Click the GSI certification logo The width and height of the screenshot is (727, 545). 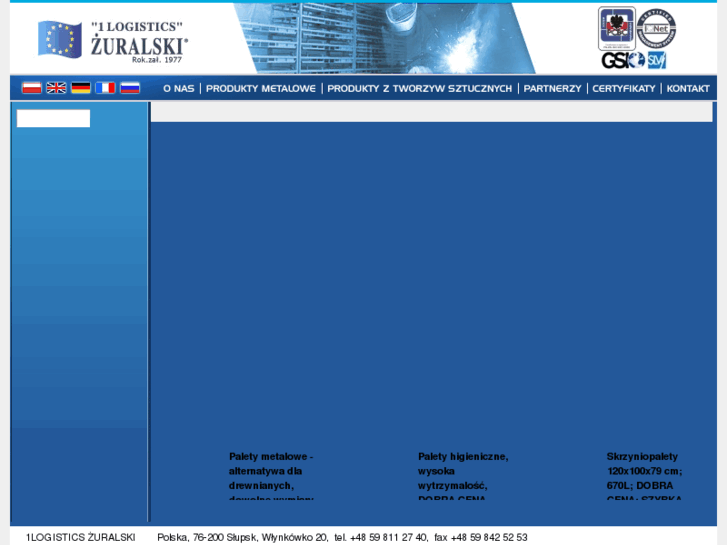tap(623, 60)
